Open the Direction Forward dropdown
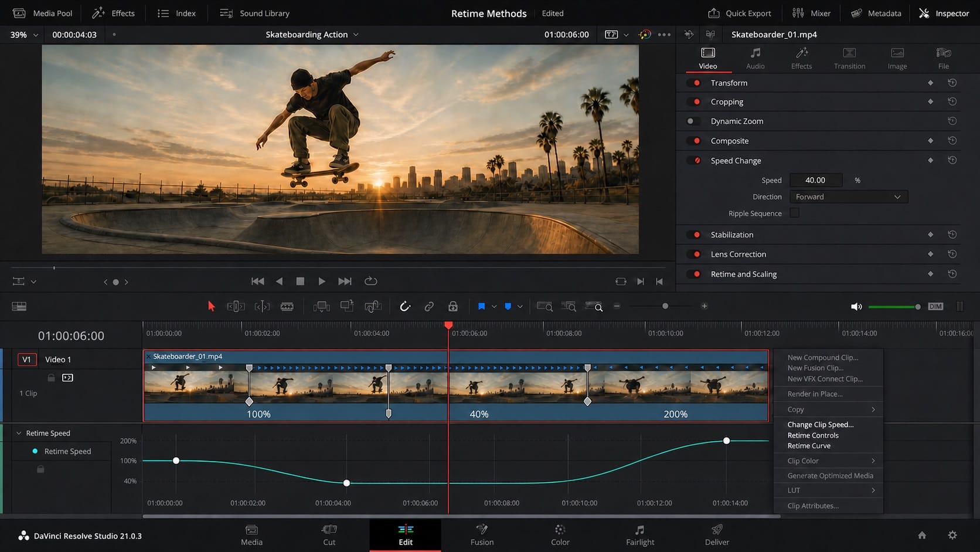Image resolution: width=980 pixels, height=552 pixels. tap(848, 197)
